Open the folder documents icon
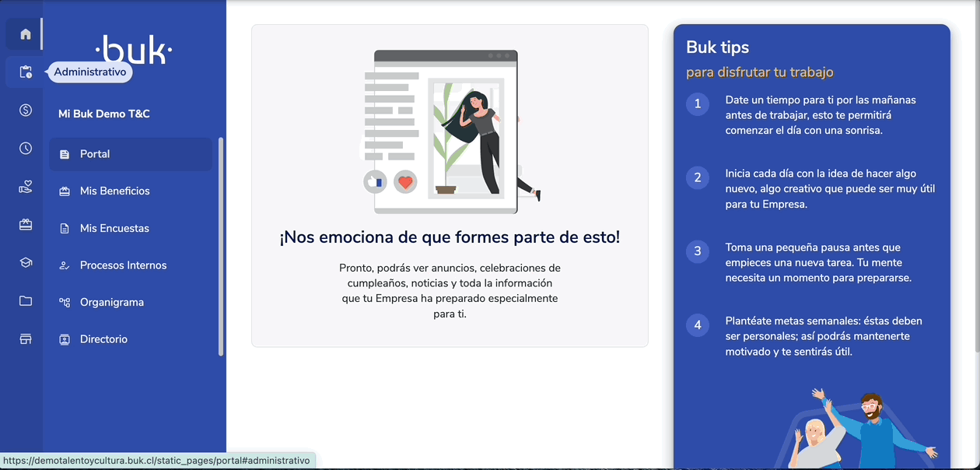 pyautogui.click(x=23, y=300)
